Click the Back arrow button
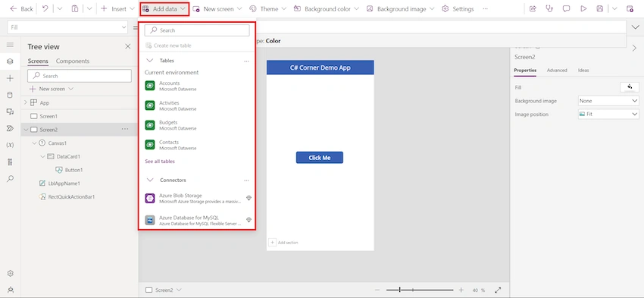644x298 pixels. pos(21,8)
